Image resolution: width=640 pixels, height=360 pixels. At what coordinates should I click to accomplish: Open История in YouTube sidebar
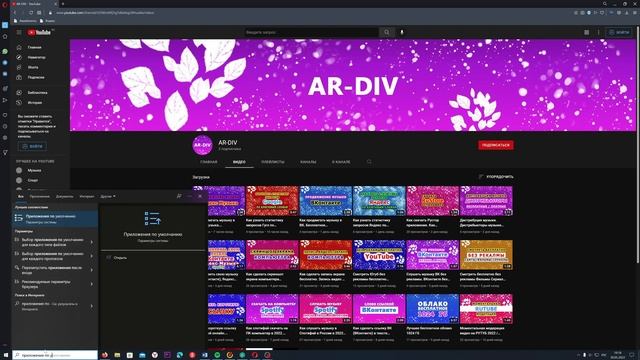[40, 103]
